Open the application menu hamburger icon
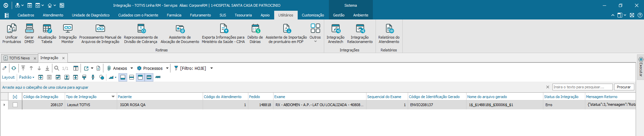This screenshot has height=136, width=644. point(6,15)
